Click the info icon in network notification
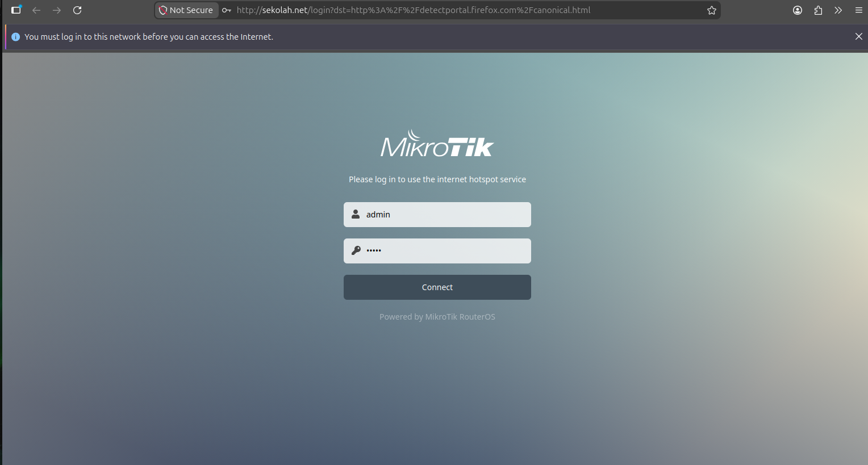 coord(15,37)
